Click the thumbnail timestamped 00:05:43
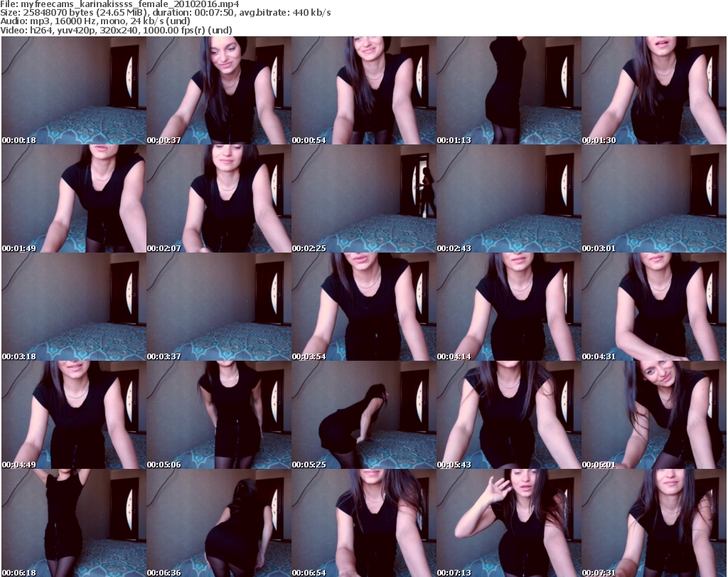Image resolution: width=728 pixels, height=577 pixels. click(x=509, y=415)
